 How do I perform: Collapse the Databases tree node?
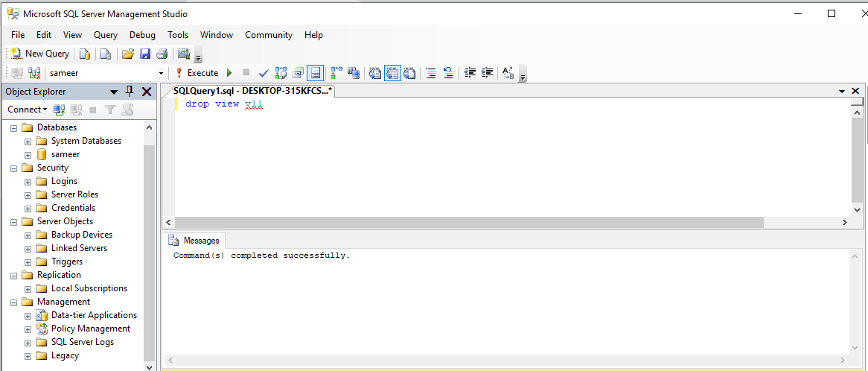[14, 128]
